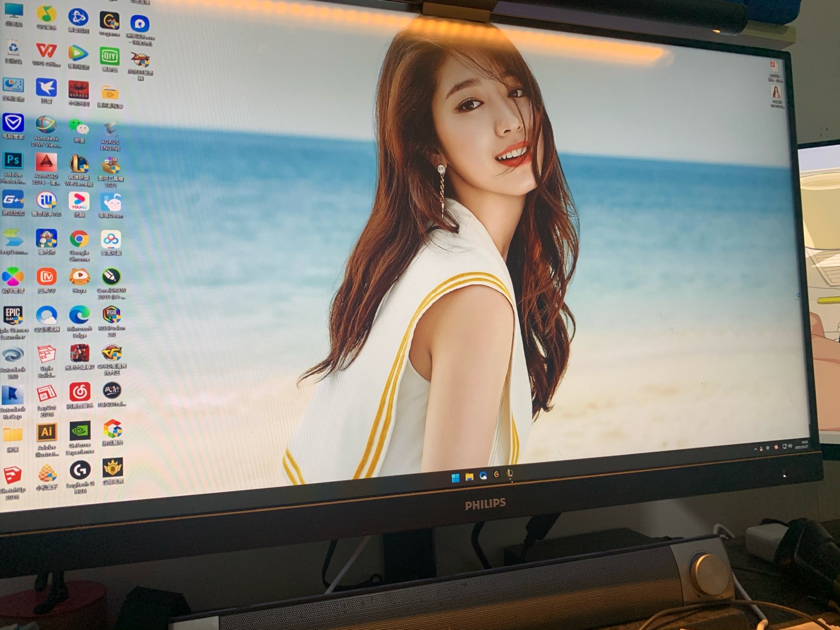Open File Explorer from the taskbar

[469, 477]
